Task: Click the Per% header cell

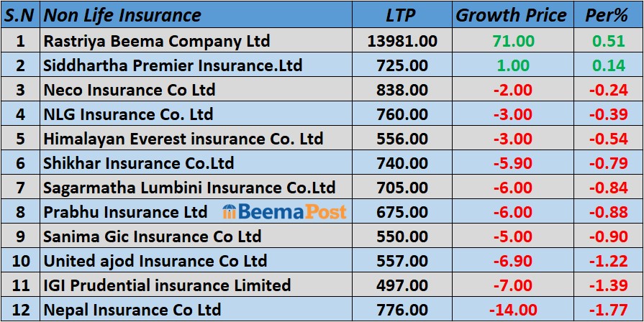Action: pyautogui.click(x=608, y=14)
